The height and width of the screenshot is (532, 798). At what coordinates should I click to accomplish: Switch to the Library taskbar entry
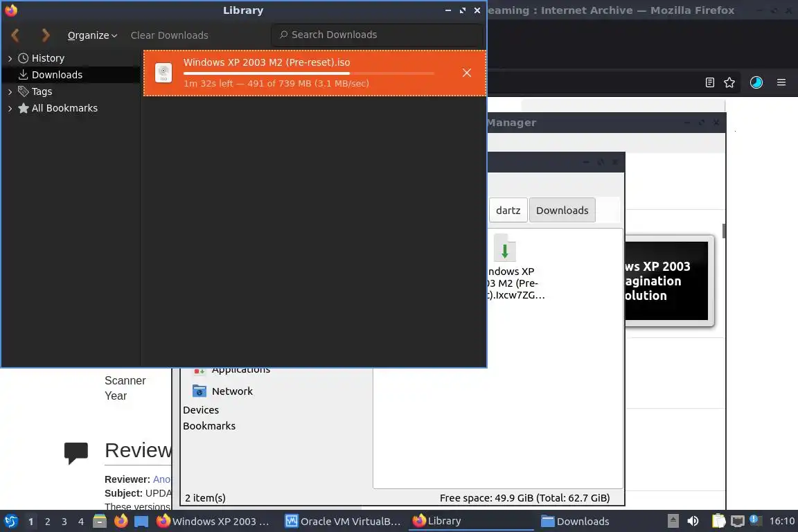(471, 522)
